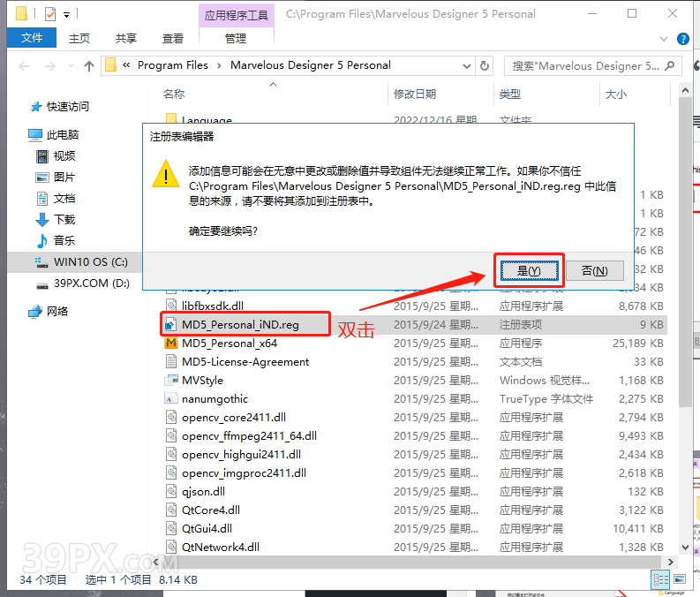Open recent locations dropdown arrow

(x=71, y=66)
